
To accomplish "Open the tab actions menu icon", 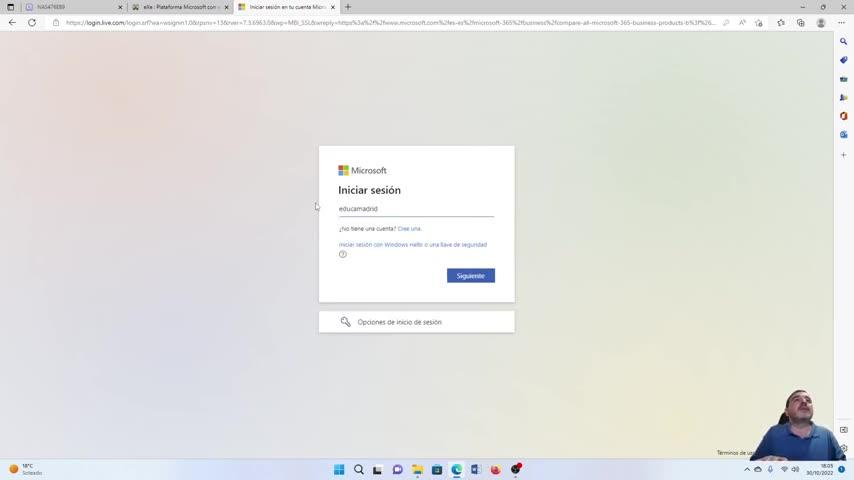I will (x=10, y=7).
